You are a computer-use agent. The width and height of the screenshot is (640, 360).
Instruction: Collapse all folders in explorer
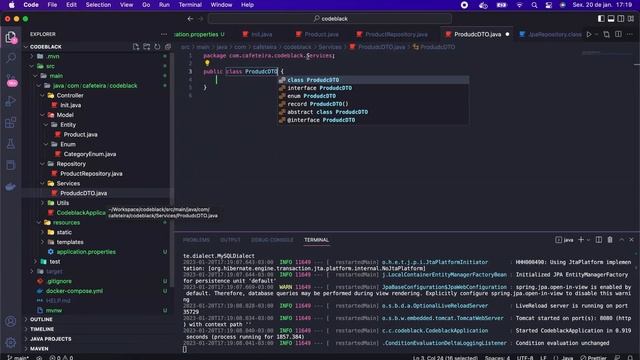pos(168,47)
